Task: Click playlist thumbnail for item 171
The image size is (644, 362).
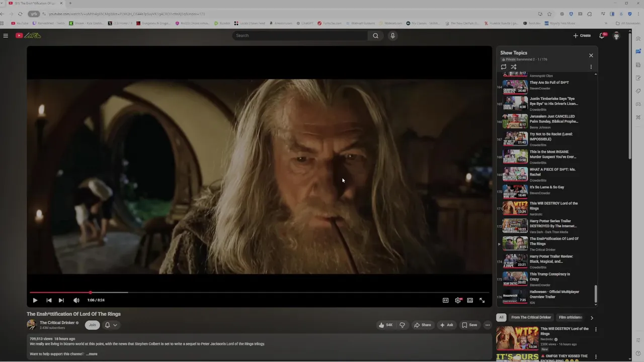Action: pos(515,208)
